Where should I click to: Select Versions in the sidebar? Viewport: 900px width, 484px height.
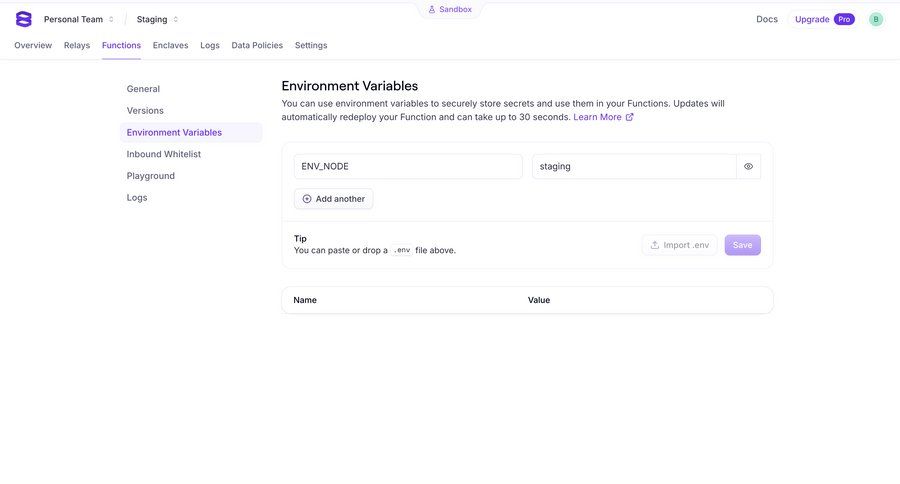tap(145, 111)
